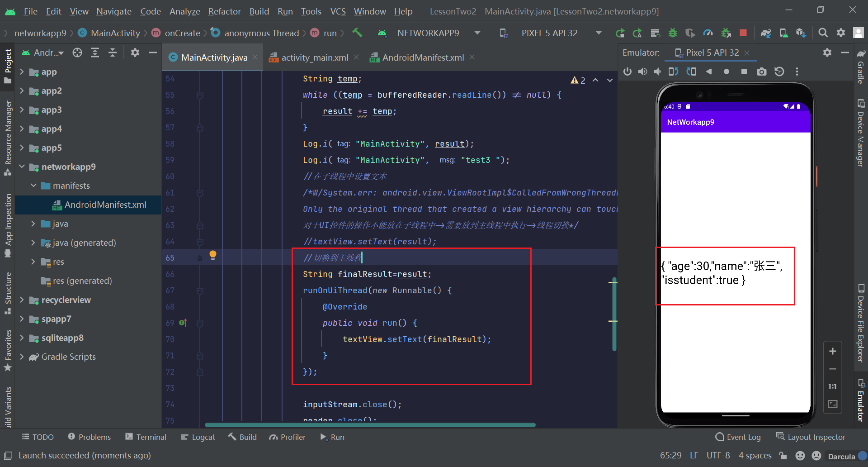Zoom in the emulator using the plus control
This screenshot has height=467, width=868.
(833, 351)
